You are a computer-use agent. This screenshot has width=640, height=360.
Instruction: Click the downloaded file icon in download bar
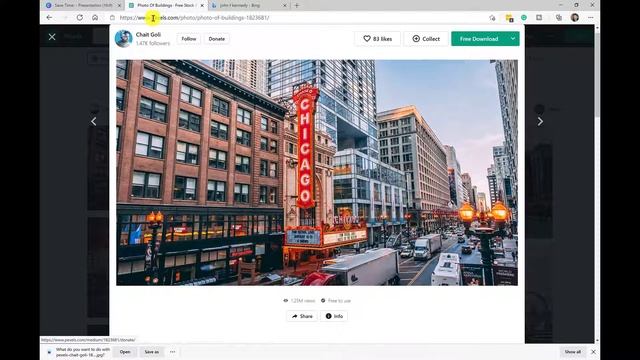coord(49,352)
